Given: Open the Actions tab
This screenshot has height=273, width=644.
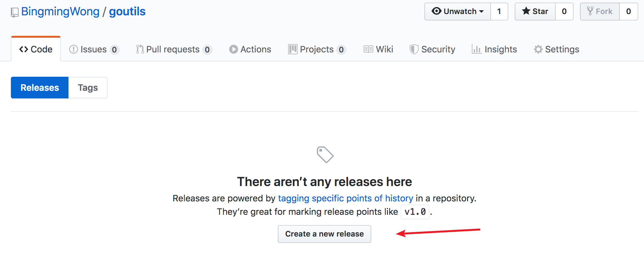Looking at the screenshot, I should (x=250, y=49).
